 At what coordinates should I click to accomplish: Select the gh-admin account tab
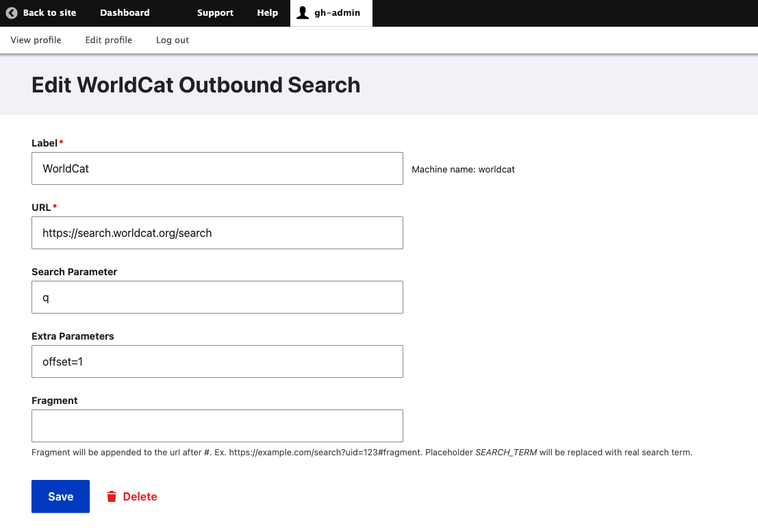tap(331, 13)
